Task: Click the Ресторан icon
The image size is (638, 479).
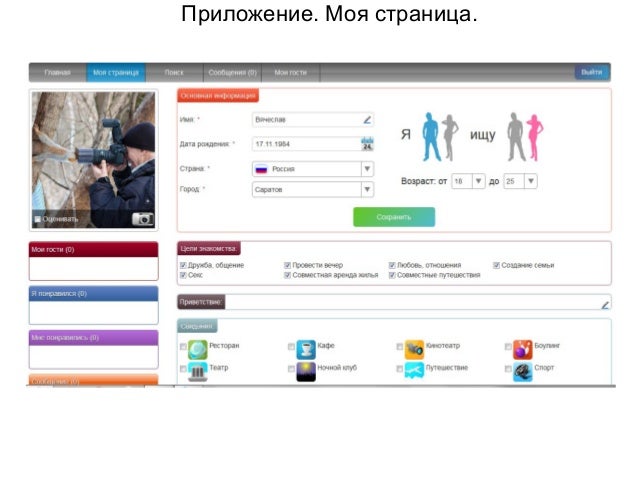Action: pyautogui.click(x=198, y=349)
